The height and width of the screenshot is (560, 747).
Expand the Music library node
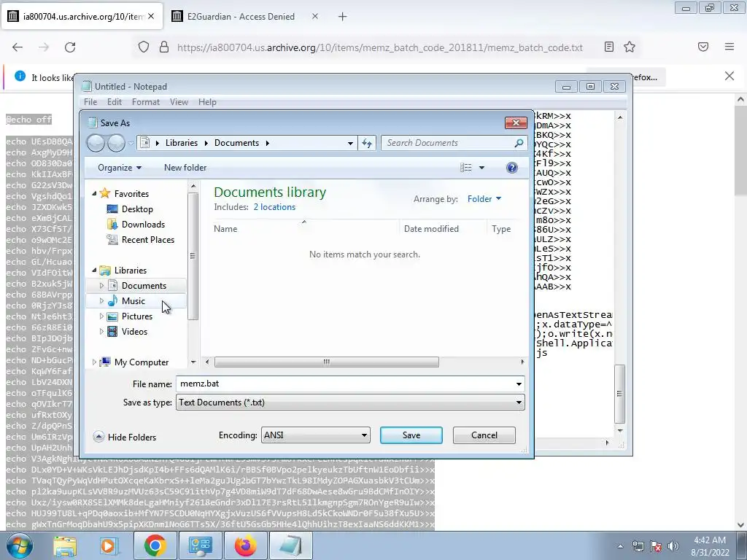pos(101,301)
